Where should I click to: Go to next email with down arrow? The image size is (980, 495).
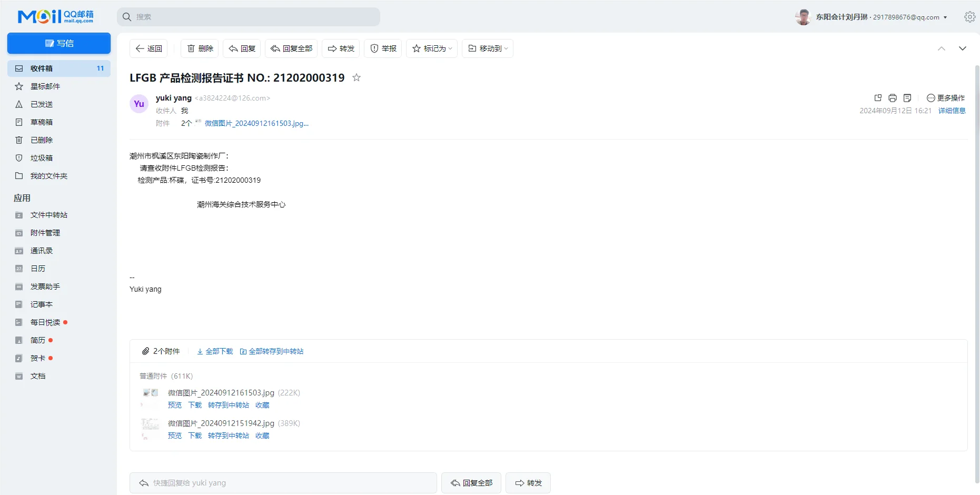click(x=963, y=48)
